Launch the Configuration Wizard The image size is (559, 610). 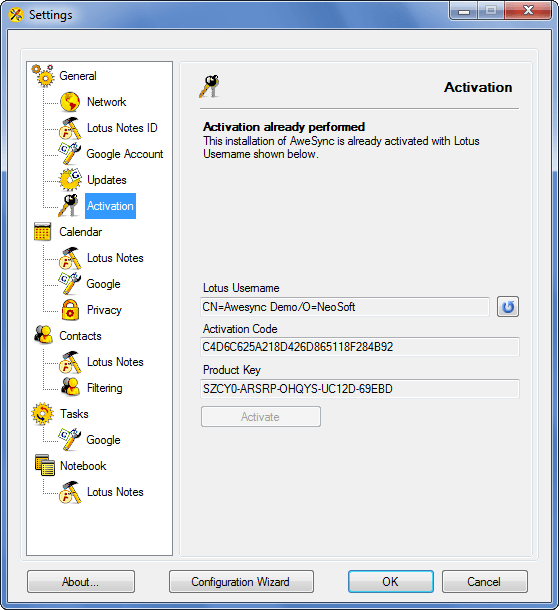(241, 582)
